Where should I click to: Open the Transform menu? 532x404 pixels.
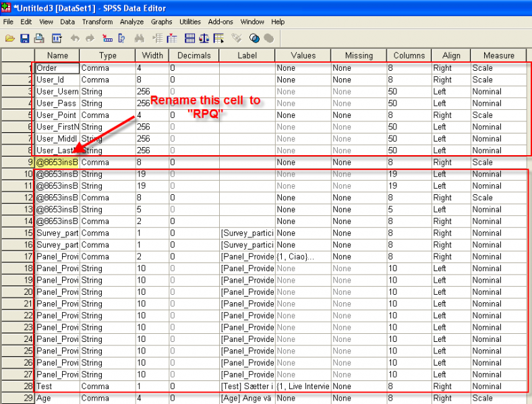[97, 22]
